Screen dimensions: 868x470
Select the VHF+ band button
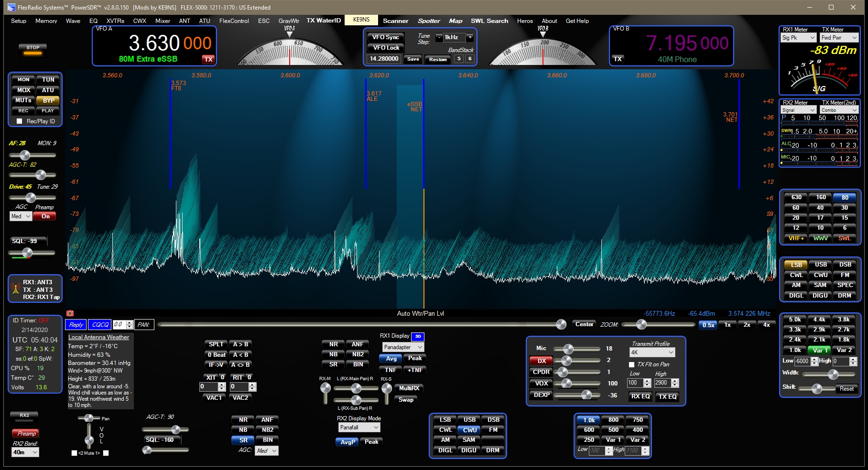[796, 238]
